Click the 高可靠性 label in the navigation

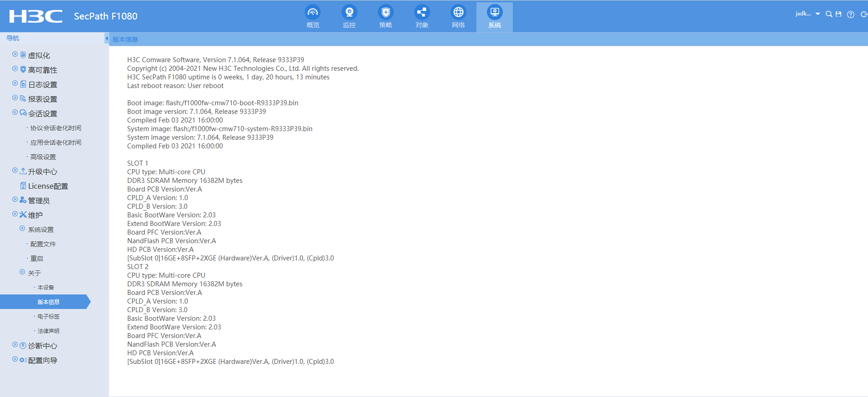click(x=43, y=70)
